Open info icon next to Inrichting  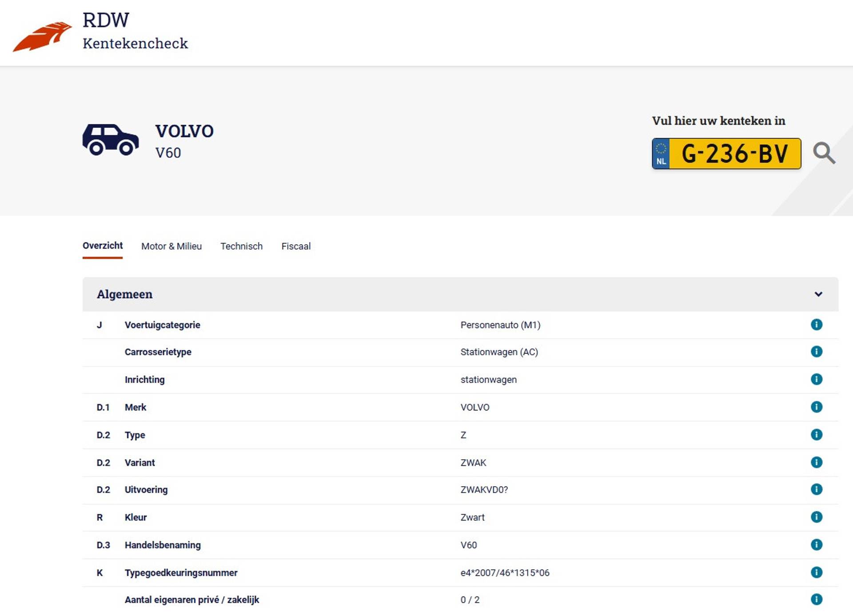click(816, 379)
